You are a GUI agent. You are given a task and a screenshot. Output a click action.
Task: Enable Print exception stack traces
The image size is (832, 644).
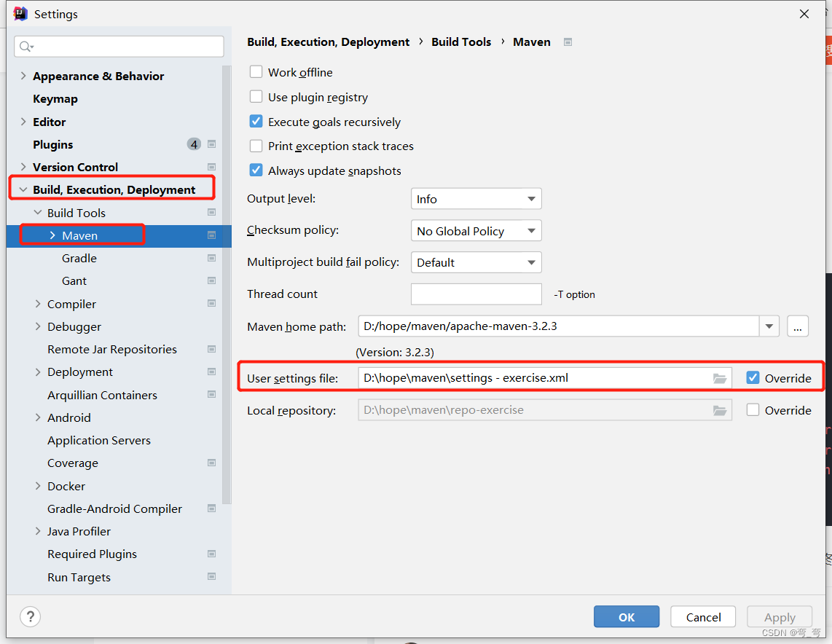click(x=256, y=146)
